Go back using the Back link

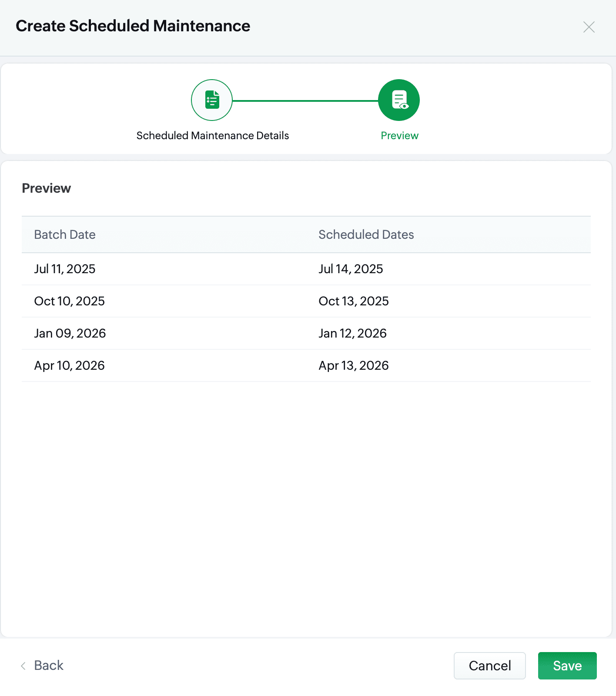49,666
